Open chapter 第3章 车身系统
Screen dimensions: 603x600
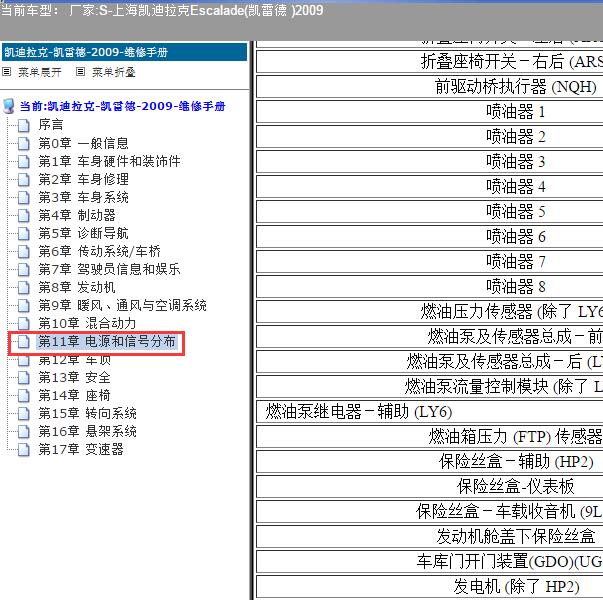83,197
